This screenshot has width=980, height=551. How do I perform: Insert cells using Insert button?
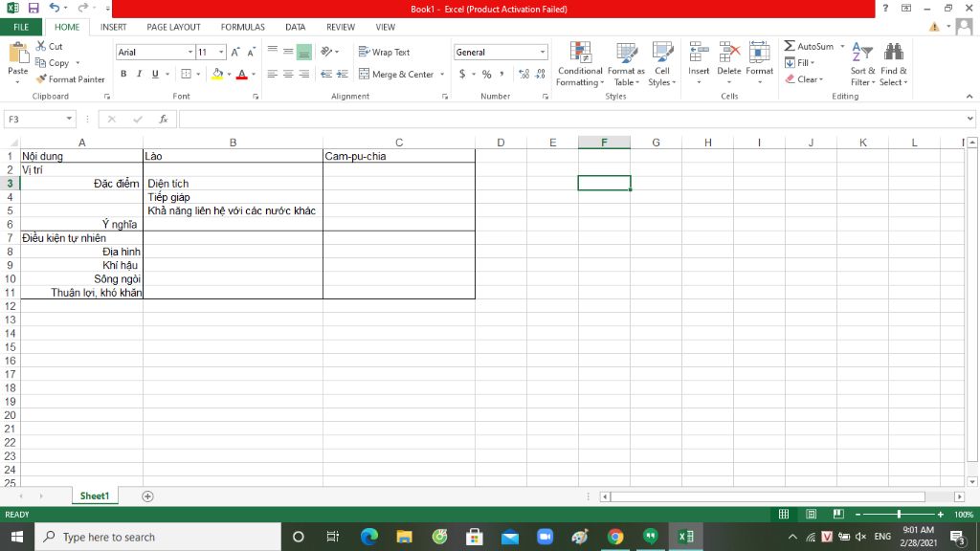click(699, 64)
